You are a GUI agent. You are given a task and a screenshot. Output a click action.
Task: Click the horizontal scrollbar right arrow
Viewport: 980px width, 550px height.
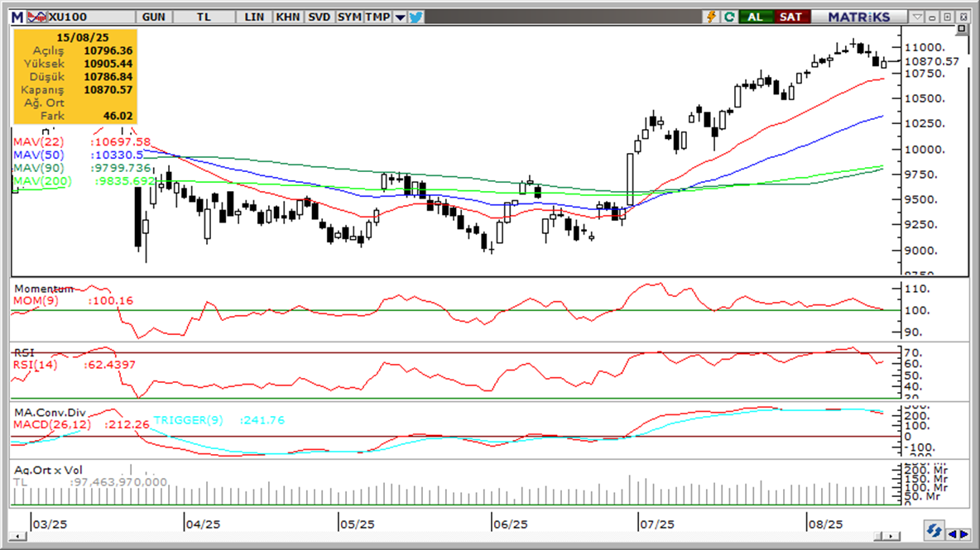point(892,536)
